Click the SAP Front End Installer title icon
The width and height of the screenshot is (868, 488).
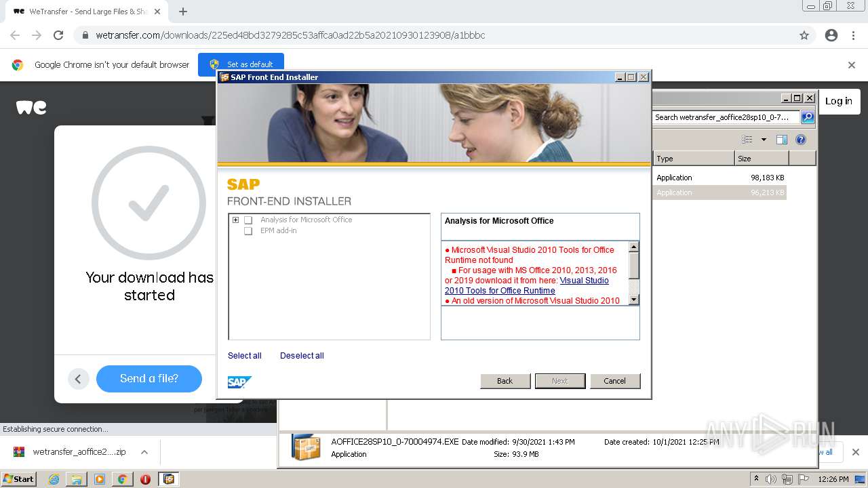pyautogui.click(x=224, y=77)
